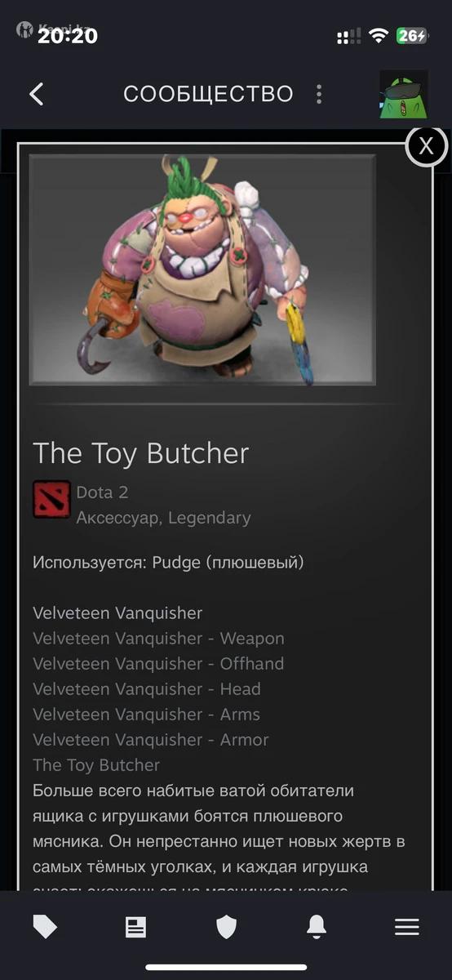This screenshot has height=980, width=452.
Task: Tap the Dota 2 game name
Action: 102,492
